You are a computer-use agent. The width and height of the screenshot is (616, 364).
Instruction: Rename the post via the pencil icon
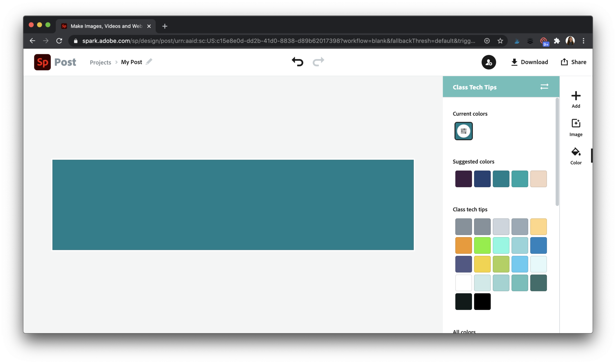(149, 62)
